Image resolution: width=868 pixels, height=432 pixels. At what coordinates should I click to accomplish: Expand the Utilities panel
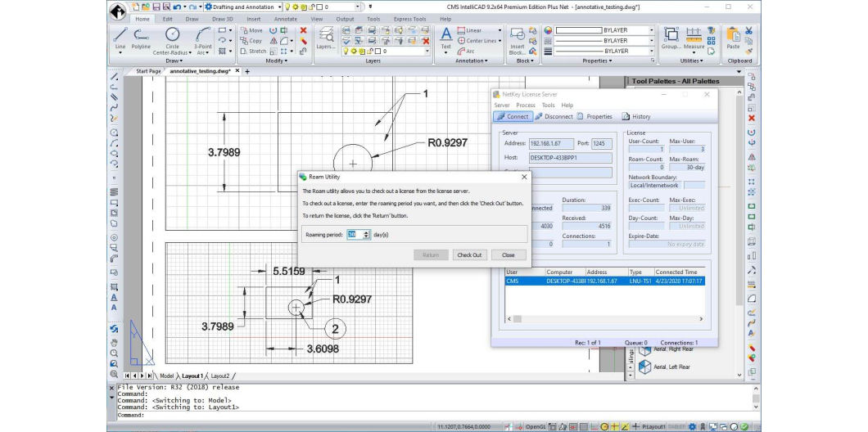point(691,61)
